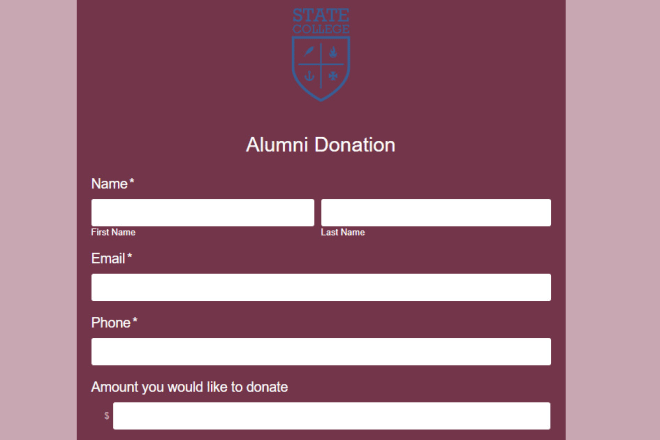Click into the Email input box
The height and width of the screenshot is (440, 660).
pos(321,288)
